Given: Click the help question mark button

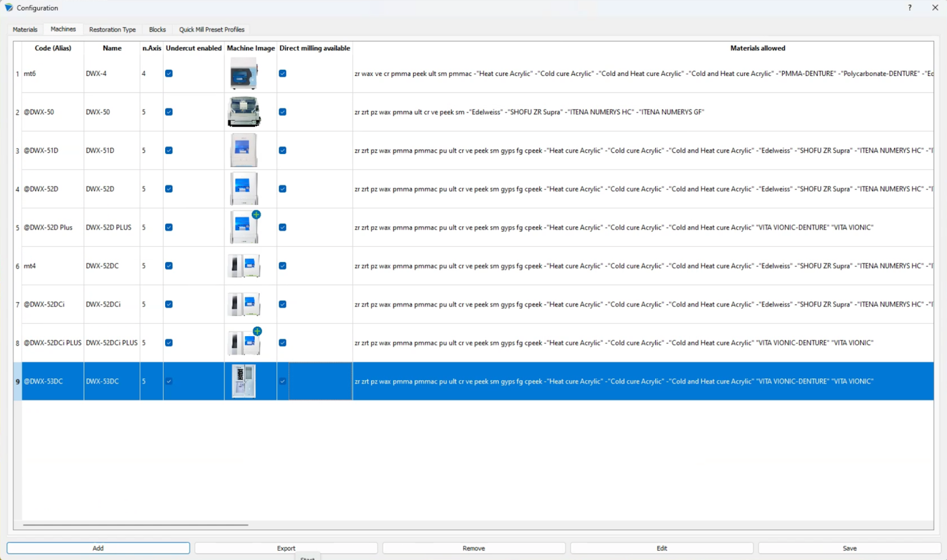Looking at the screenshot, I should (x=910, y=8).
